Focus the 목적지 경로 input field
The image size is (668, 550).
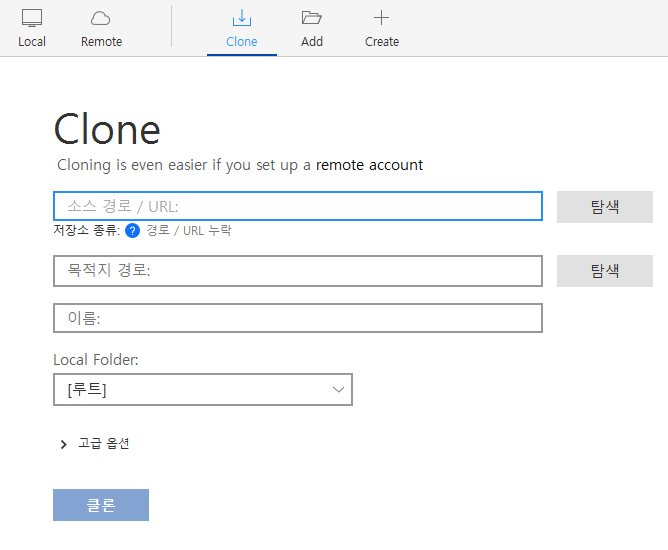click(x=298, y=271)
